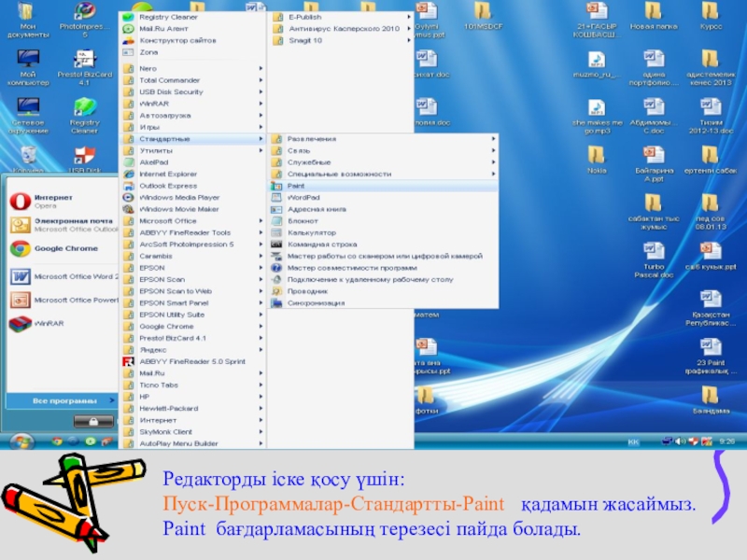Click the Start orb on taskbar
The width and height of the screenshot is (747, 560).
(21, 441)
